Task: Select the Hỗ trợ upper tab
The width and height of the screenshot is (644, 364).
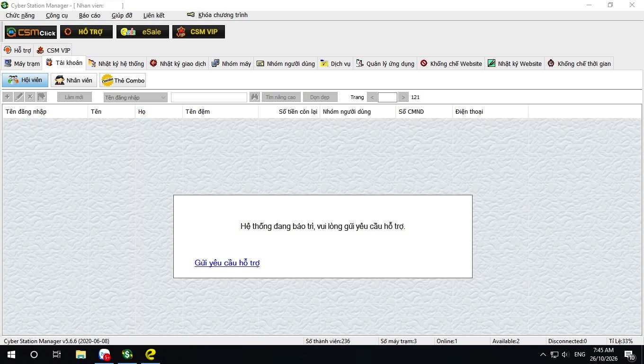Action: coord(18,50)
